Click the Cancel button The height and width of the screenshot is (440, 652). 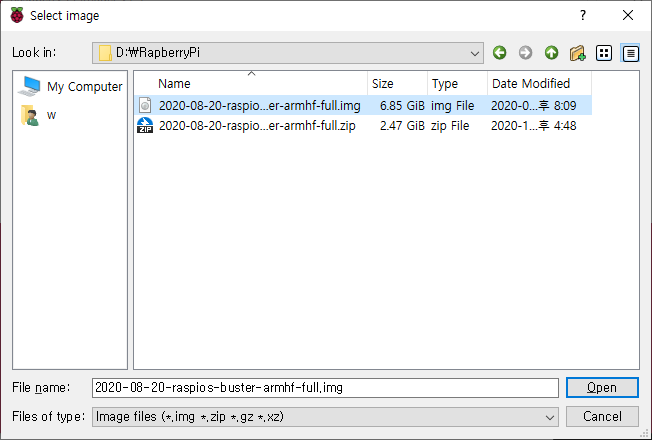(602, 416)
